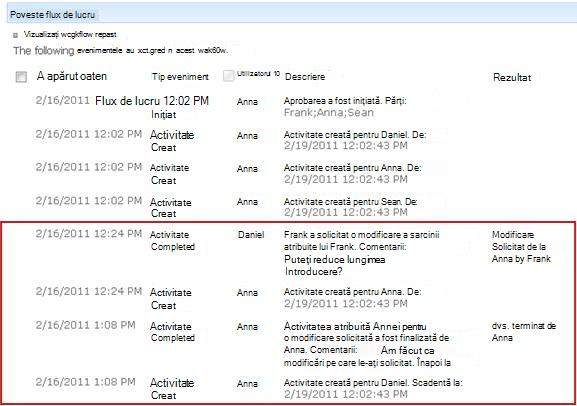Click the 'Am făcut ca' comment text
Viewport: 577px width, 406px height.
point(407,350)
